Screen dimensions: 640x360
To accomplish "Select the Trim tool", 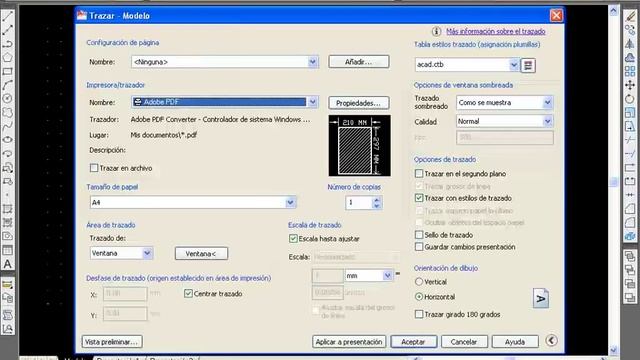I will [630, 140].
